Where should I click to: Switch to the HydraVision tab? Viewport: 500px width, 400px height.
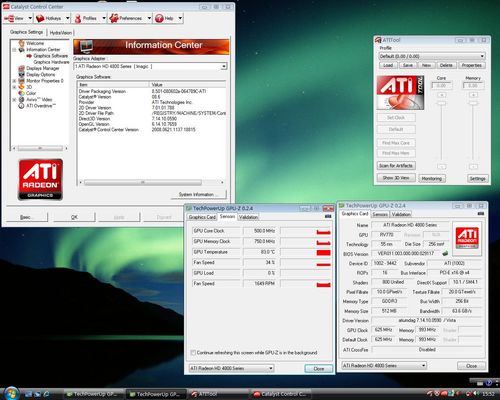(61, 33)
